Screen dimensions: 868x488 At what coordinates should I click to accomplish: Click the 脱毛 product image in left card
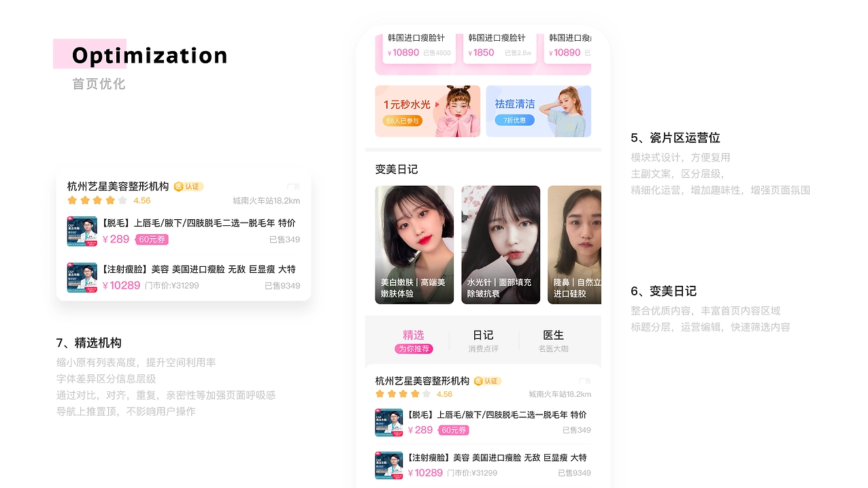click(82, 231)
